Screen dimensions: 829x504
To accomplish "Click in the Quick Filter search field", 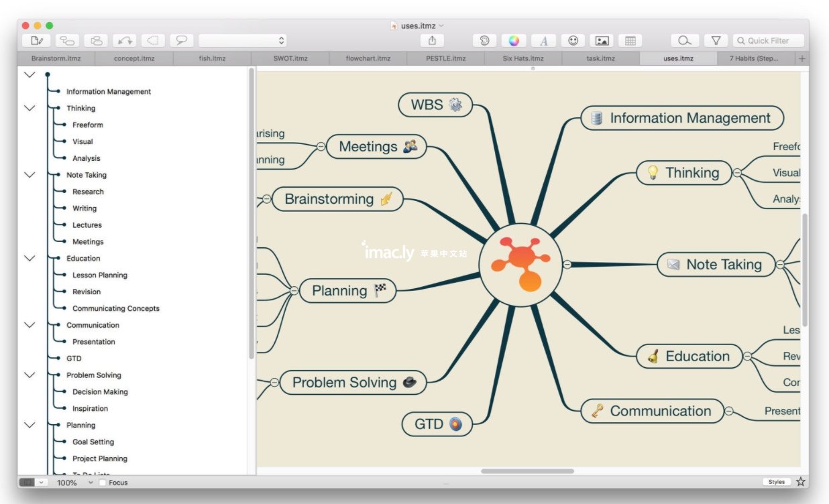I will tap(771, 41).
